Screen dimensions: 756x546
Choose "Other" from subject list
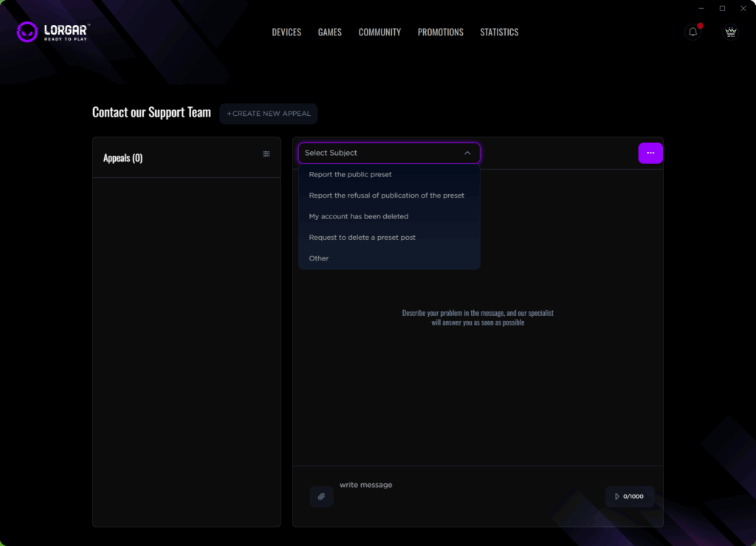(319, 258)
